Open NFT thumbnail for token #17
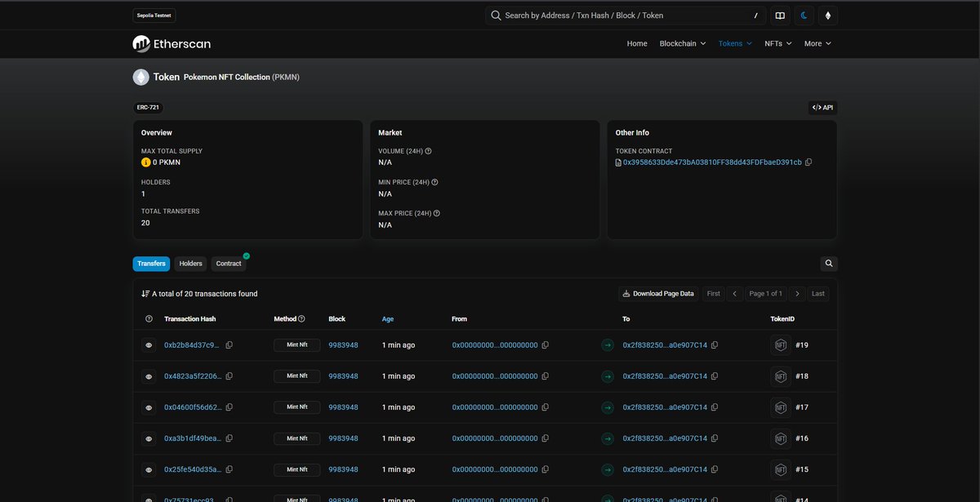The height and width of the screenshot is (502, 980). [x=780, y=407]
